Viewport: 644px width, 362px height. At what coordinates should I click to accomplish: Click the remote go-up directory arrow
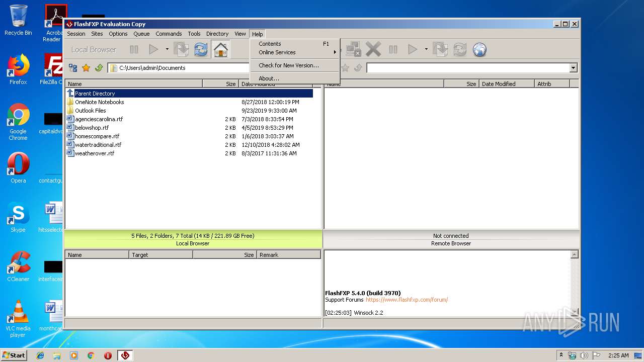click(x=358, y=68)
